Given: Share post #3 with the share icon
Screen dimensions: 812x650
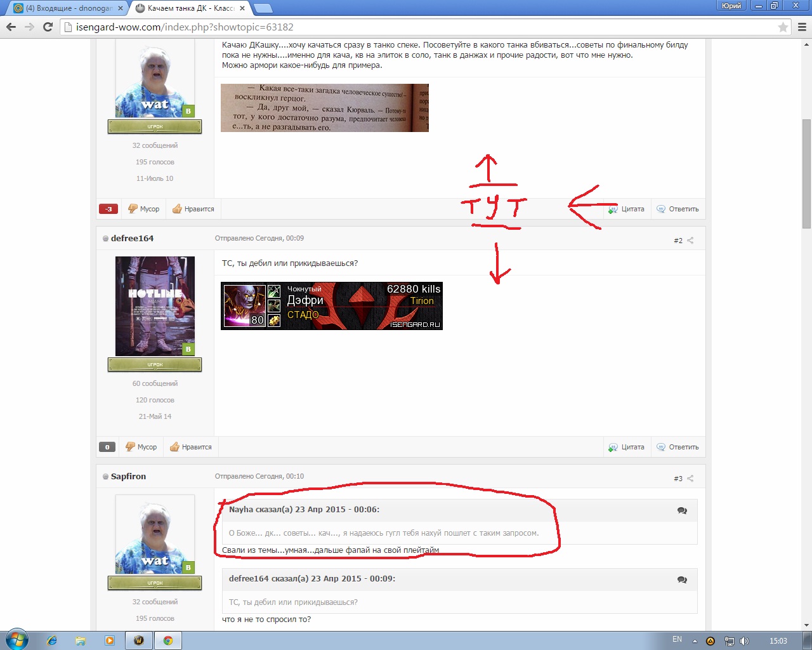Looking at the screenshot, I should click(690, 479).
